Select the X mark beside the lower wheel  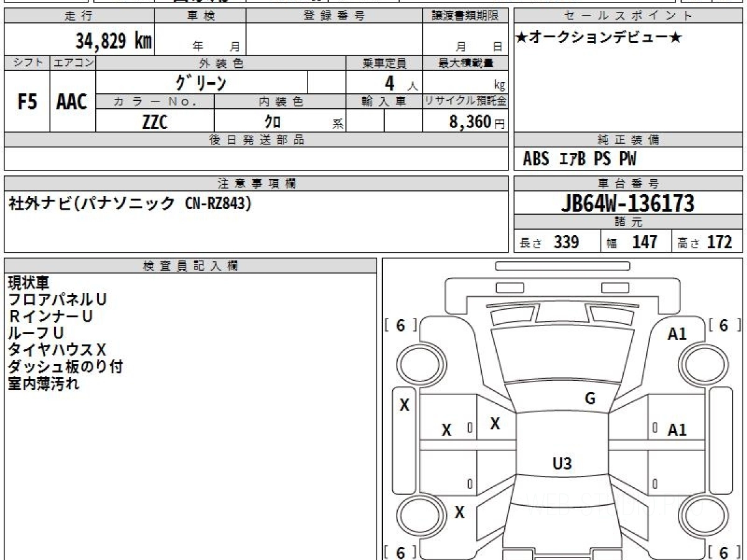pos(460,513)
